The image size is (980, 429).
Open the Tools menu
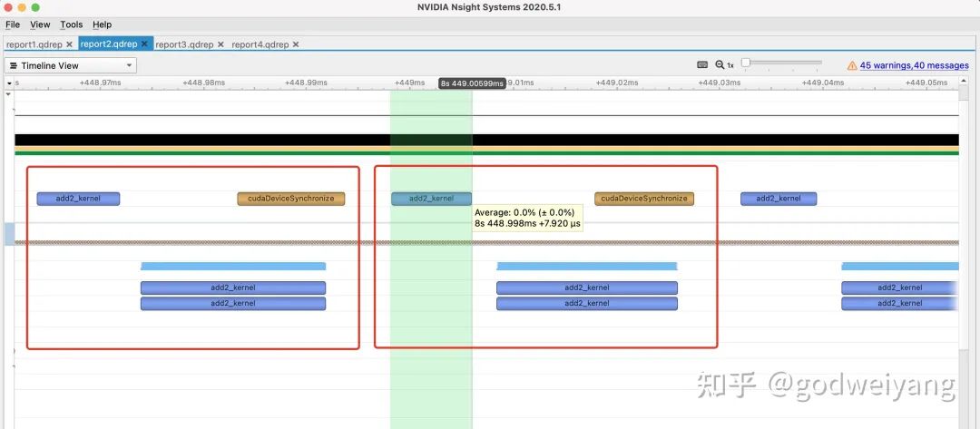pyautogui.click(x=72, y=24)
